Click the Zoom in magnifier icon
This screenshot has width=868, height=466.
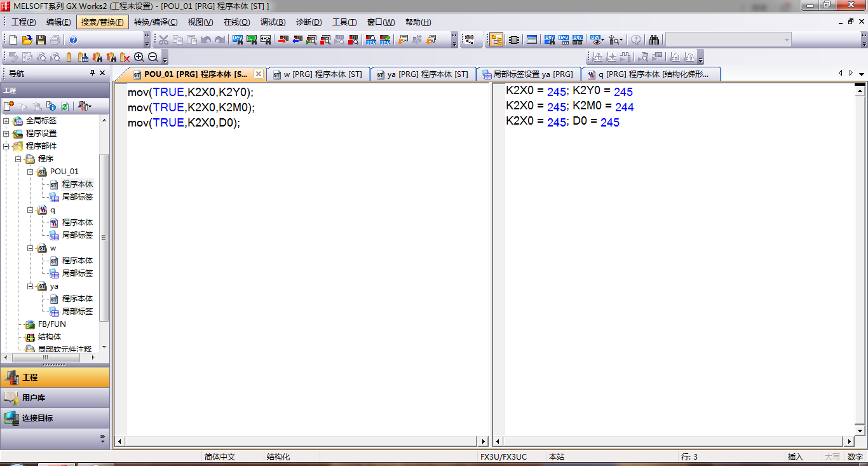[x=139, y=57]
